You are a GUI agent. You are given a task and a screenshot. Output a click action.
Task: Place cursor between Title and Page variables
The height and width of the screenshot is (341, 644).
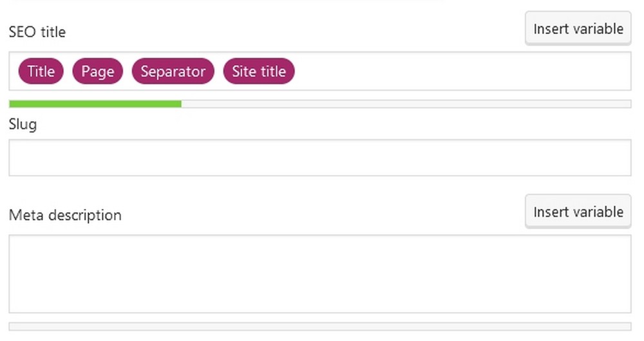(x=68, y=71)
